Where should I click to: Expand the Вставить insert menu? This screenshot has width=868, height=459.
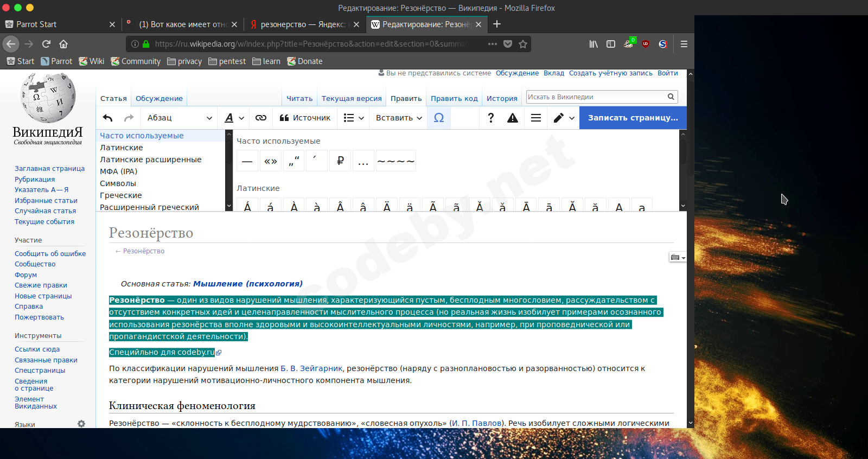[399, 118]
